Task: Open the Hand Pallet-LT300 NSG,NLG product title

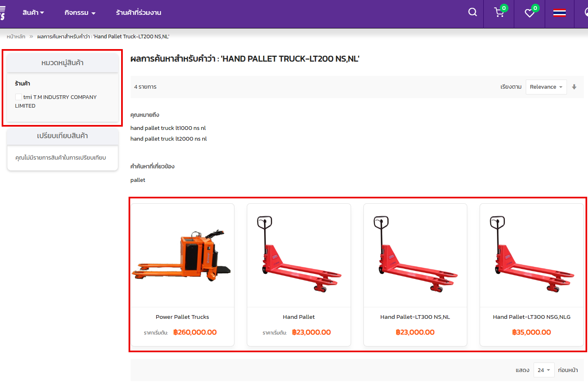Action: 532,317
